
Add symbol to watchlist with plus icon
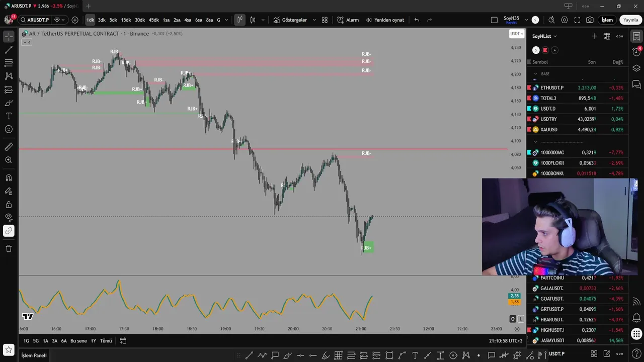(594, 36)
